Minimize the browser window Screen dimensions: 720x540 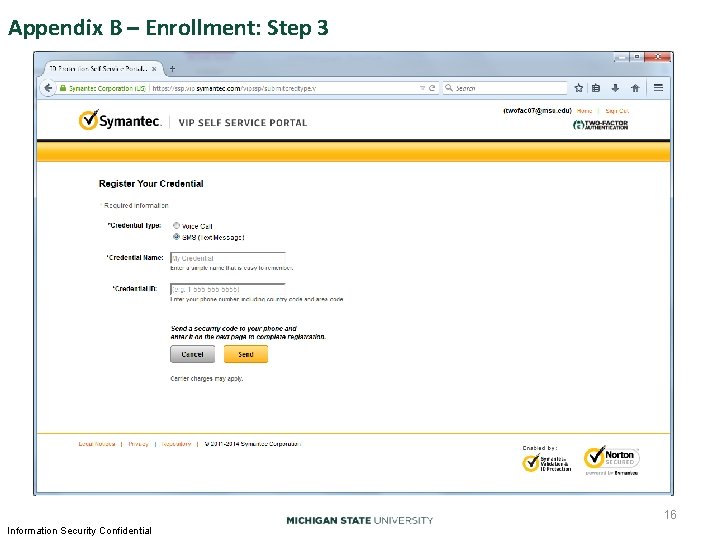(622, 57)
